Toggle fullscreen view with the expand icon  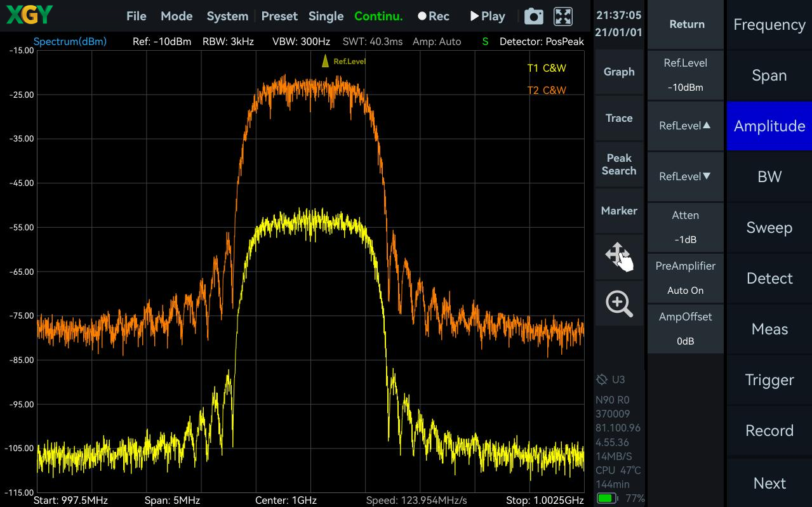563,16
